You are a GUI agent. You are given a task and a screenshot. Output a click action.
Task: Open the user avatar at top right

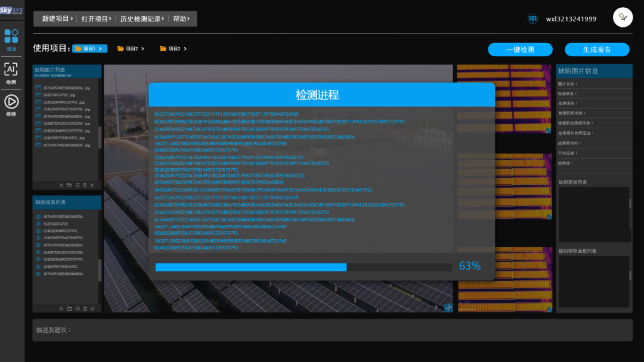(x=623, y=17)
